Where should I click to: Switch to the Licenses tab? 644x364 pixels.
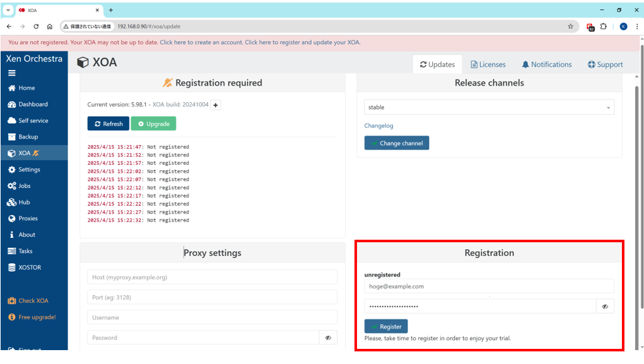pos(487,64)
